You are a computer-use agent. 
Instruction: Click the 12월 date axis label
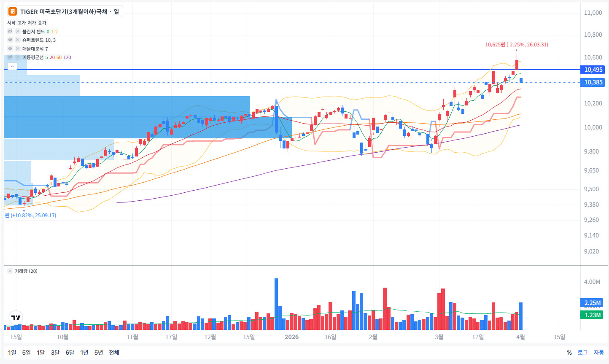click(x=210, y=337)
